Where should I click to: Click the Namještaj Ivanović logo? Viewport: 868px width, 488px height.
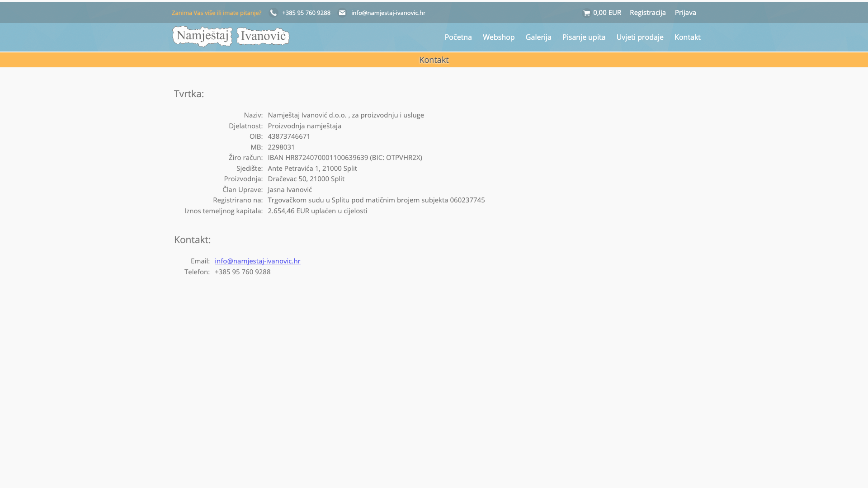coord(231,37)
